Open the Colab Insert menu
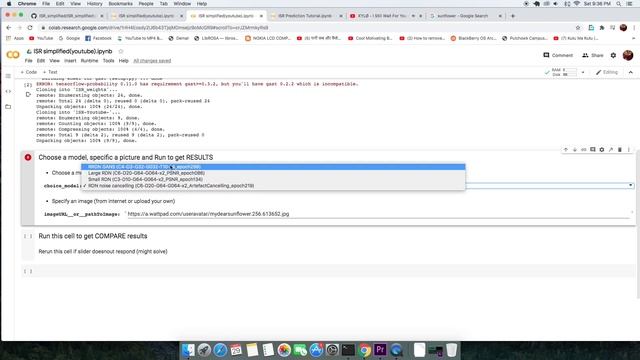This screenshot has width=640, height=360. (70, 61)
